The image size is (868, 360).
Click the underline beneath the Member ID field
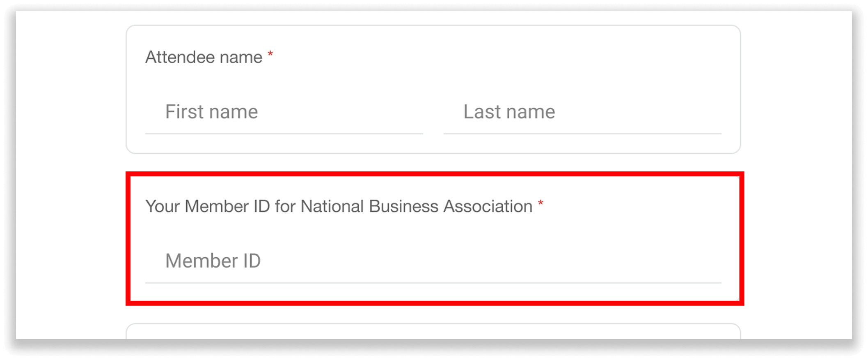point(433,283)
